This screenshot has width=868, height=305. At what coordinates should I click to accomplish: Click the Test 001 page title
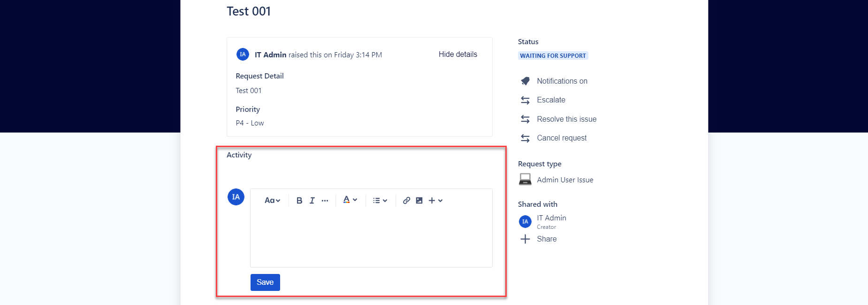click(249, 11)
